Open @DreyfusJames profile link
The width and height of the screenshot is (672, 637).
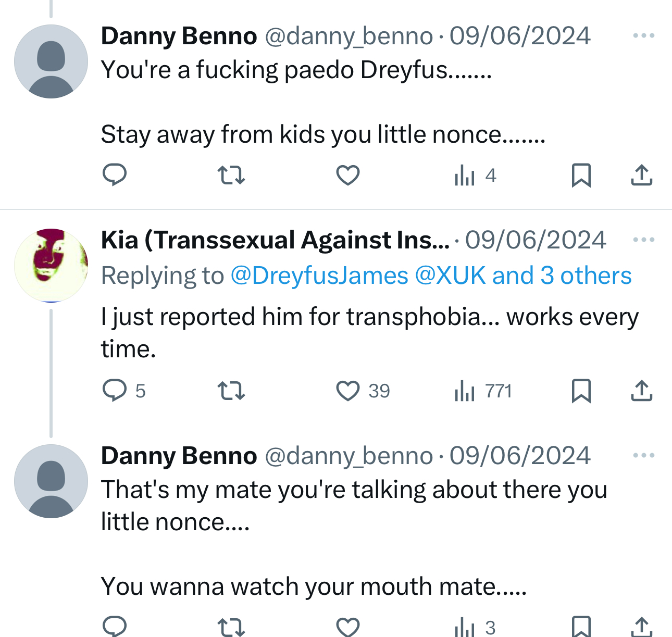[319, 276]
